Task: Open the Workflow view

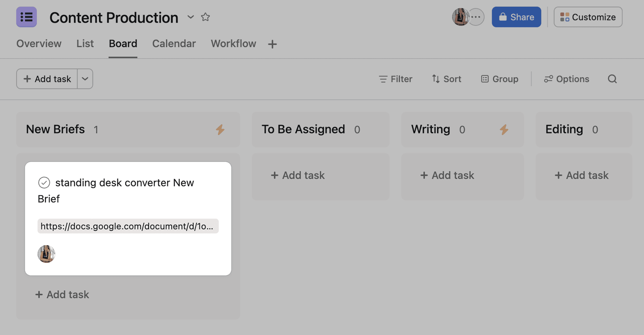Action: [233, 44]
